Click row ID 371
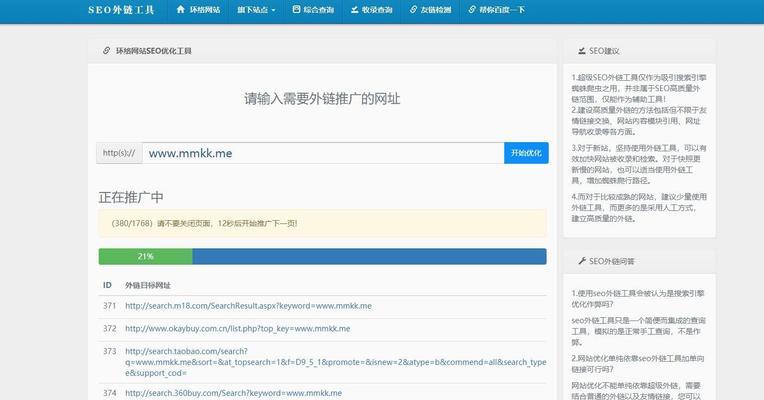The height and width of the screenshot is (400, 764). [110, 306]
